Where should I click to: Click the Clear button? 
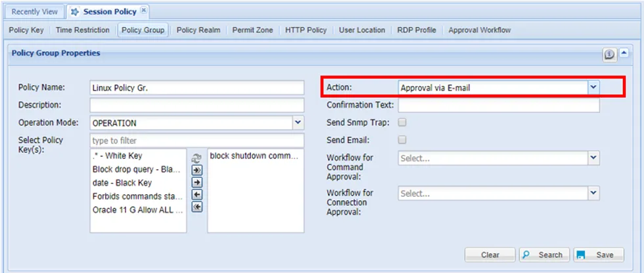[490, 255]
